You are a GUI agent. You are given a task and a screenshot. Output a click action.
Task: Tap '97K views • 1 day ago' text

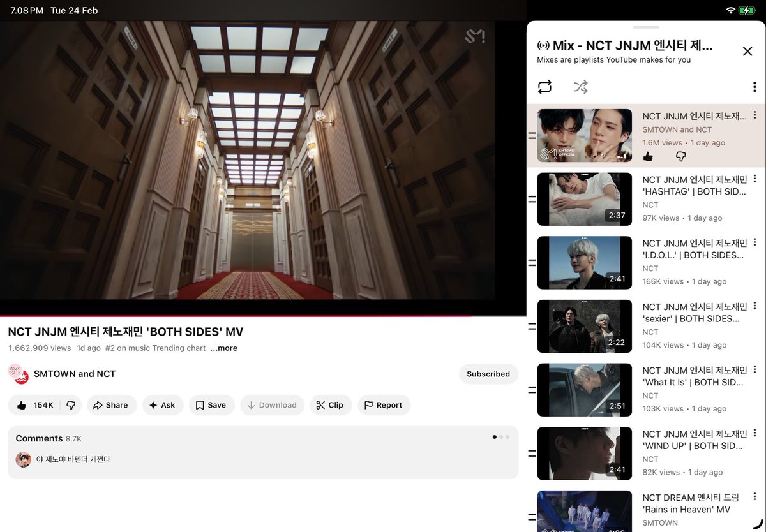coord(682,218)
